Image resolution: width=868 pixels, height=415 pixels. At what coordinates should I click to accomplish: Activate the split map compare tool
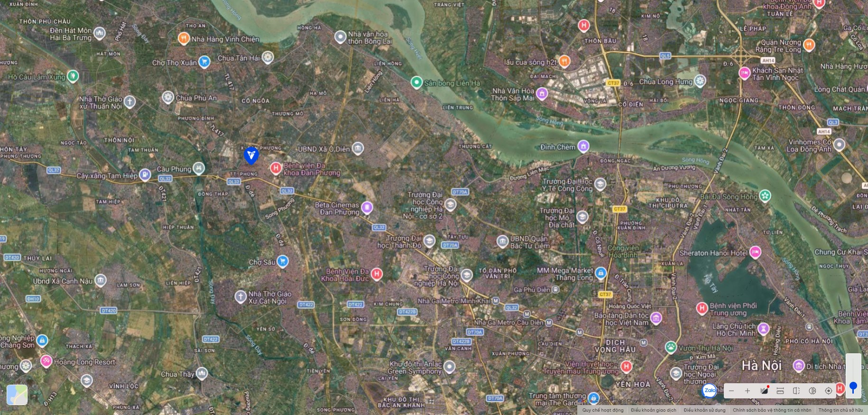click(x=796, y=391)
